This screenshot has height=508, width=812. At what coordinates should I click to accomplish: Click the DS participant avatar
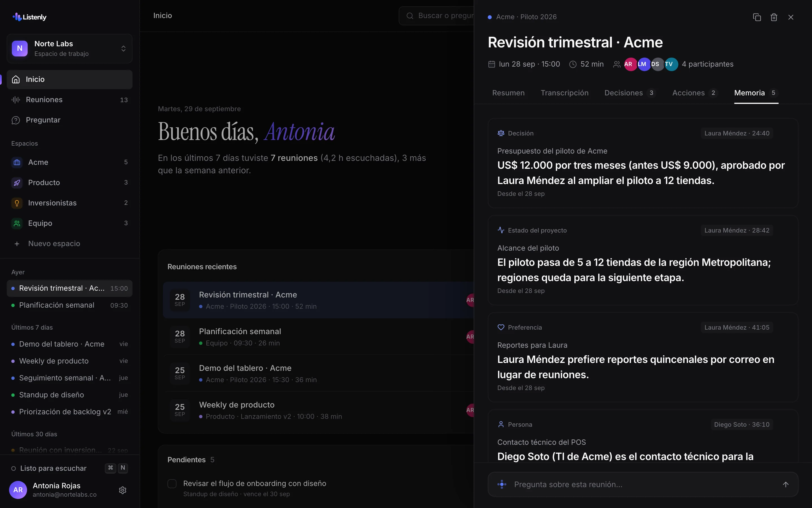tap(657, 64)
